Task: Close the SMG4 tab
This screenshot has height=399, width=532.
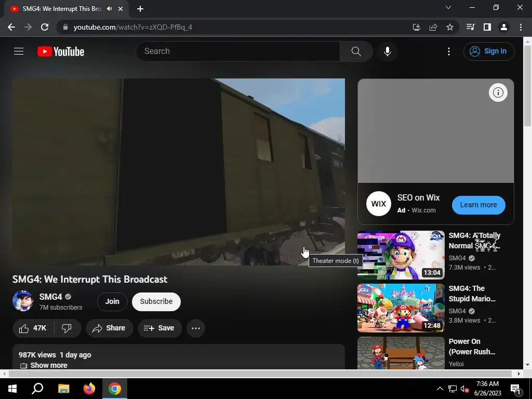Action: (x=121, y=9)
